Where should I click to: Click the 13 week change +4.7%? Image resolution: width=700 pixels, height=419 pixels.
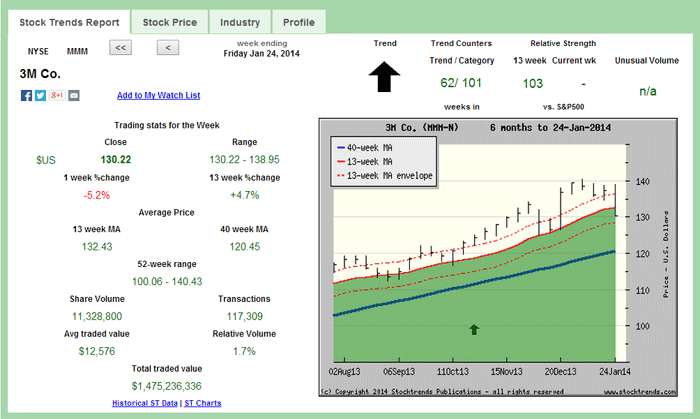(245, 195)
